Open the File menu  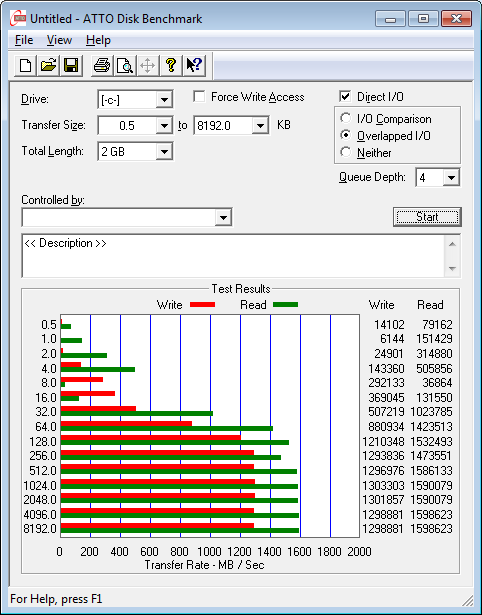24,40
